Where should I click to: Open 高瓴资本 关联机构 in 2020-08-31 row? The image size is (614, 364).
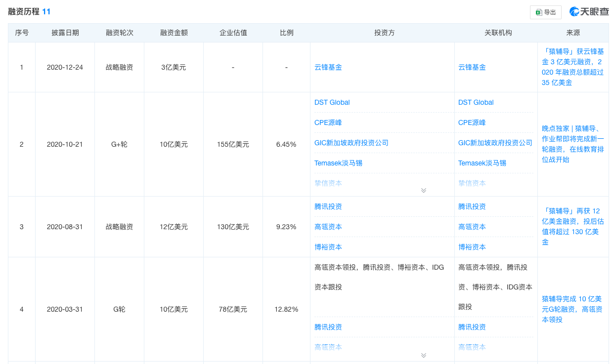point(472,227)
